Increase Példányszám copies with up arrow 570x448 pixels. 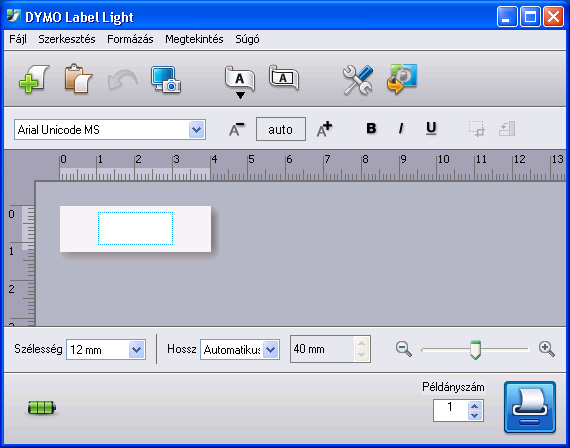click(475, 406)
